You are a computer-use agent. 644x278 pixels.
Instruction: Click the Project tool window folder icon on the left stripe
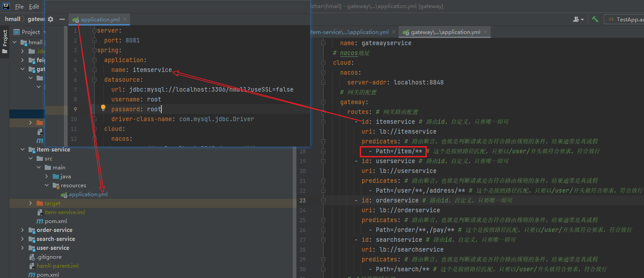click(x=5, y=51)
